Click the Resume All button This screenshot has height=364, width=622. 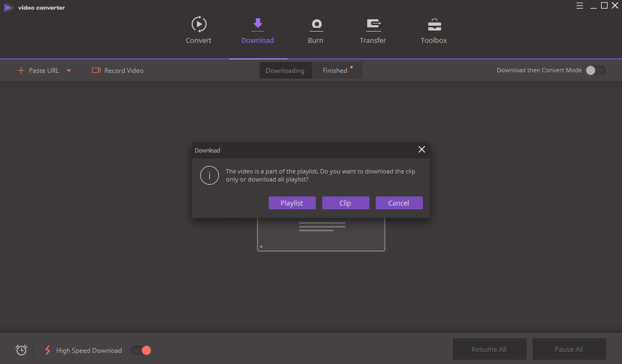coord(489,349)
